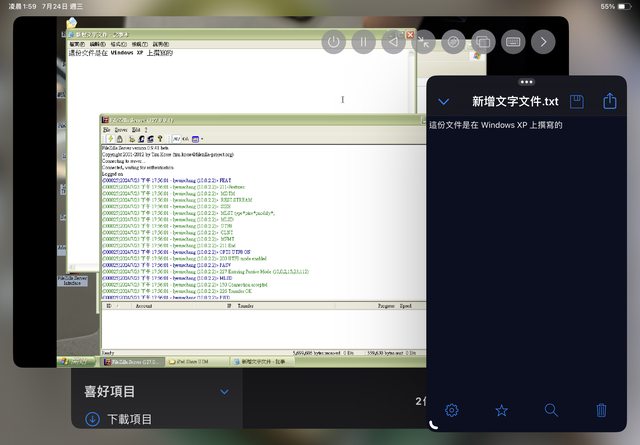Open editor settings via the gear icon
Screen dimensions: 640x445
click(x=451, y=410)
